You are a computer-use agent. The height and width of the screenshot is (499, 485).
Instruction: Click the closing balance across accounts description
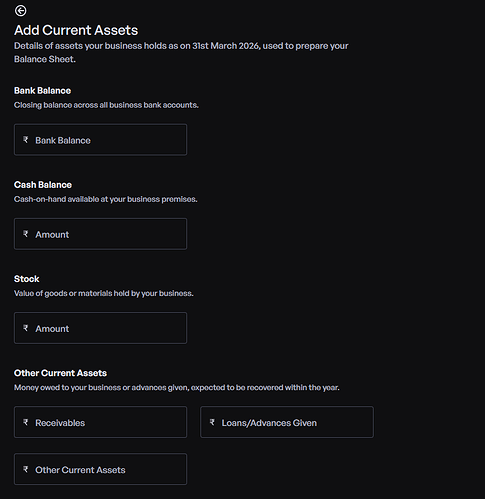(x=106, y=105)
